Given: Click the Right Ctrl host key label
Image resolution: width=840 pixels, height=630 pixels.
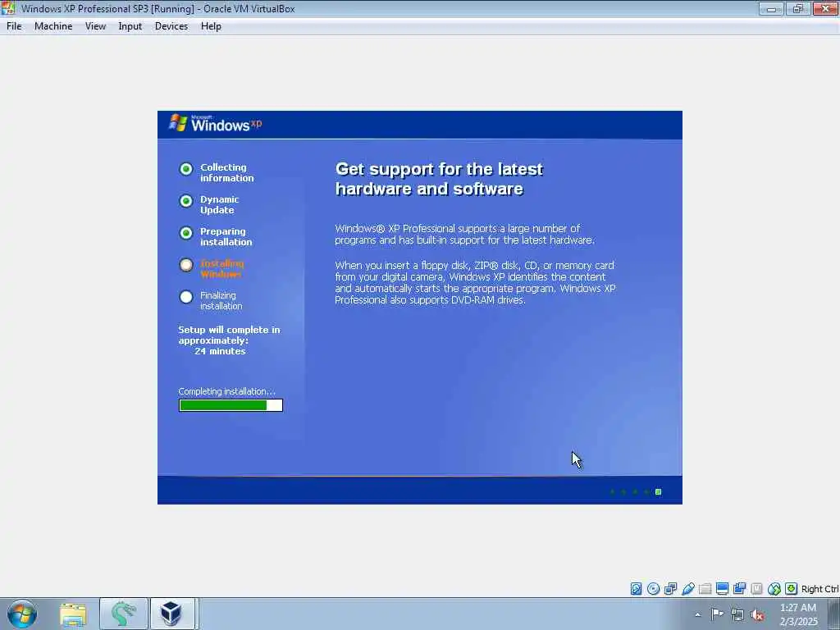Looking at the screenshot, I should coord(819,589).
